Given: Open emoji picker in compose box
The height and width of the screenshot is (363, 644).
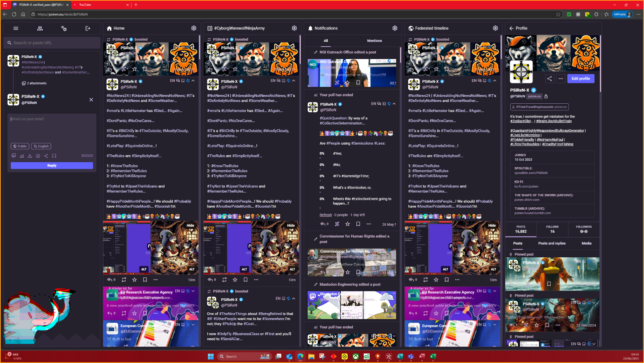Looking at the screenshot, I should pos(38,156).
